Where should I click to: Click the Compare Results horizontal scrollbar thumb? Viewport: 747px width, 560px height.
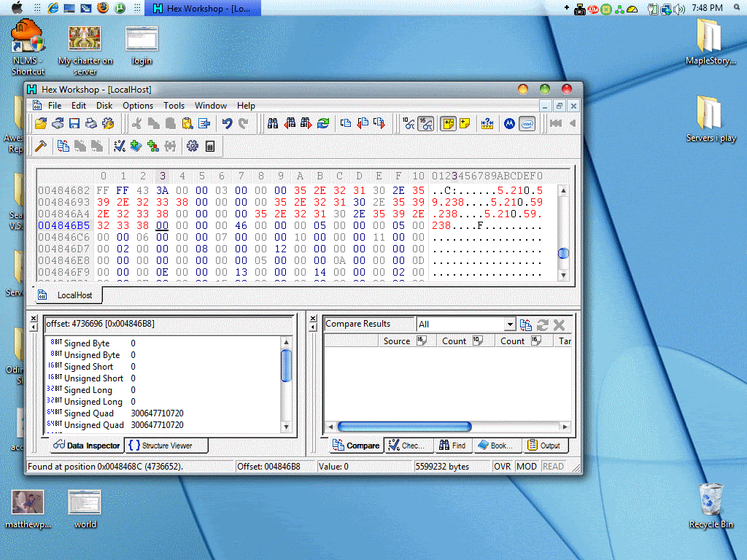404,427
